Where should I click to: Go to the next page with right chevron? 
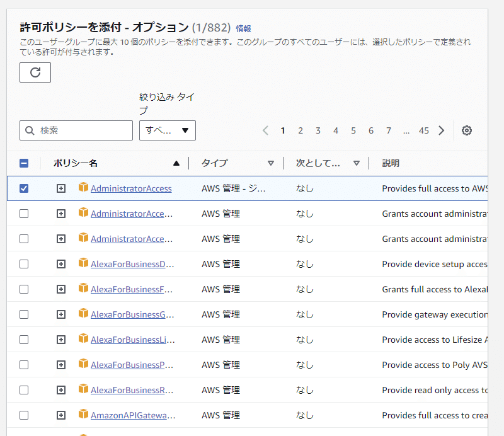(442, 130)
